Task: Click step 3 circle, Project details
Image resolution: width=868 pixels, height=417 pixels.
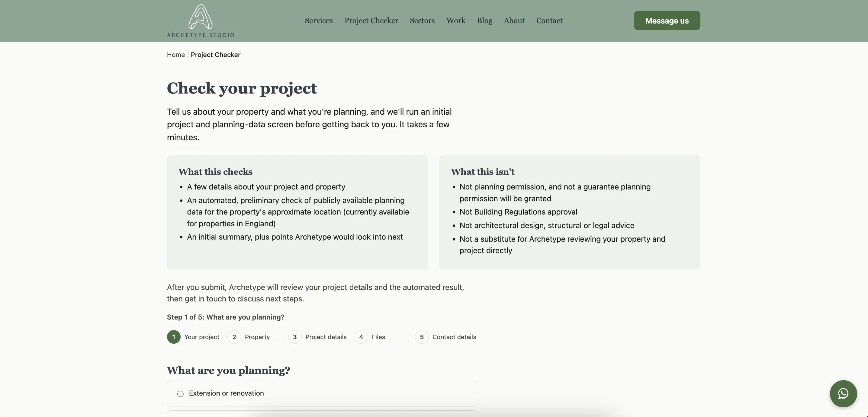Action: (x=294, y=336)
